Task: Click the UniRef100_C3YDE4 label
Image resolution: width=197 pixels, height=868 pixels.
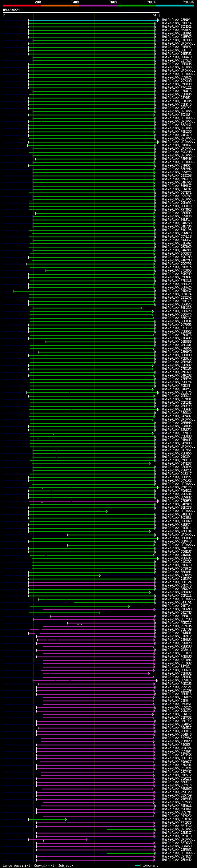Action: (x=177, y=98)
